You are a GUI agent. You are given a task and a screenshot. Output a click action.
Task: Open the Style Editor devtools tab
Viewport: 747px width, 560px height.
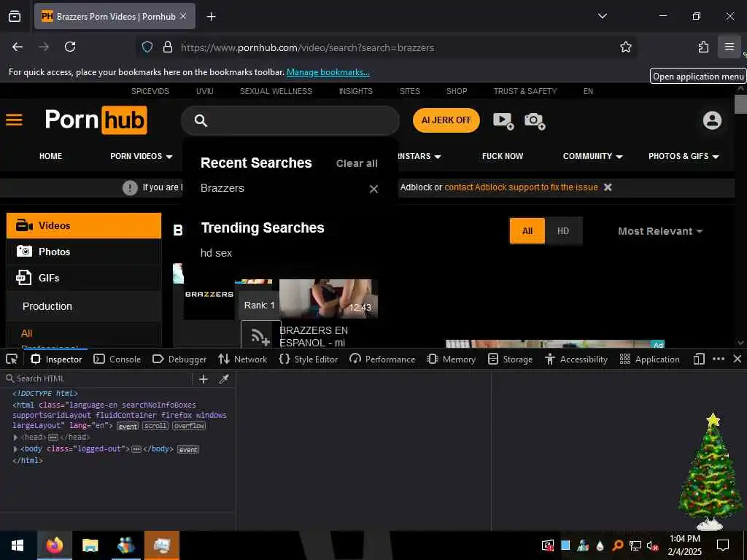tap(309, 359)
